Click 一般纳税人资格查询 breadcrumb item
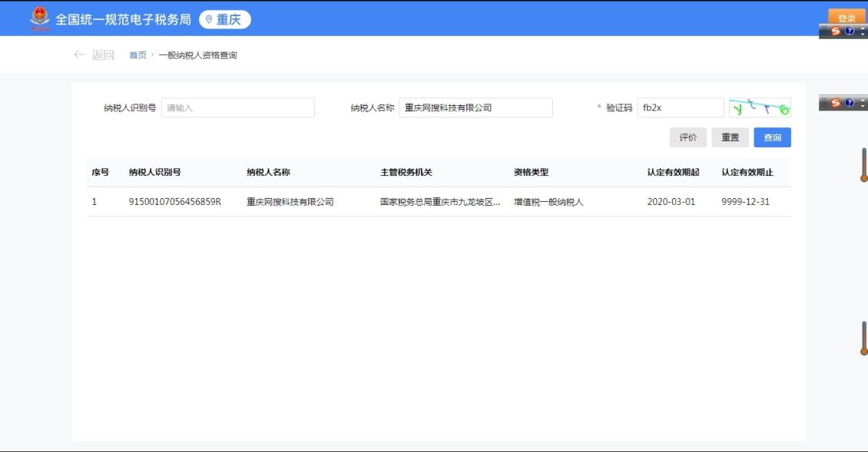This screenshot has width=868, height=452. pyautogui.click(x=197, y=55)
